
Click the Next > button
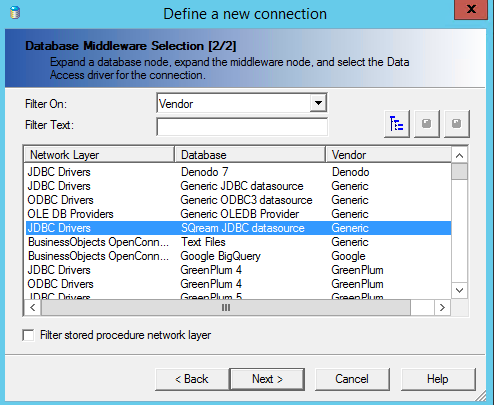tap(267, 379)
